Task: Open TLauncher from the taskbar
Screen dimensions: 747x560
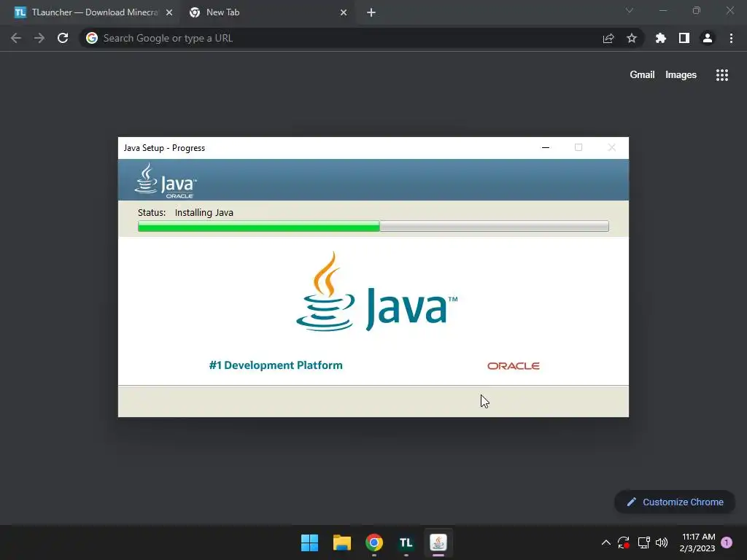Action: pos(406,542)
